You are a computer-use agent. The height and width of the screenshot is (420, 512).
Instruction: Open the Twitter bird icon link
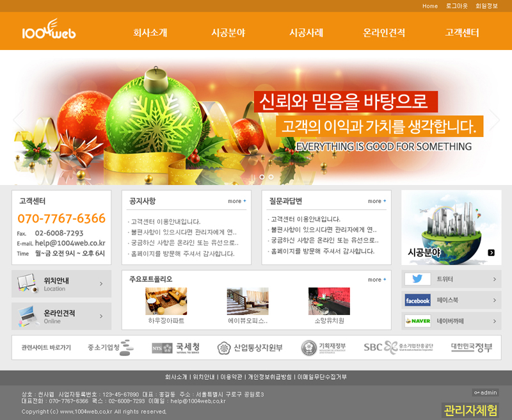(x=417, y=279)
